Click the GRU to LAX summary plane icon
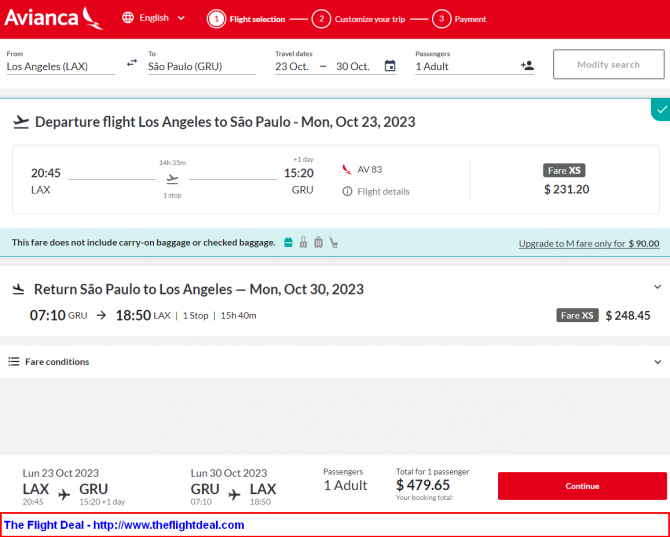 [x=235, y=495]
